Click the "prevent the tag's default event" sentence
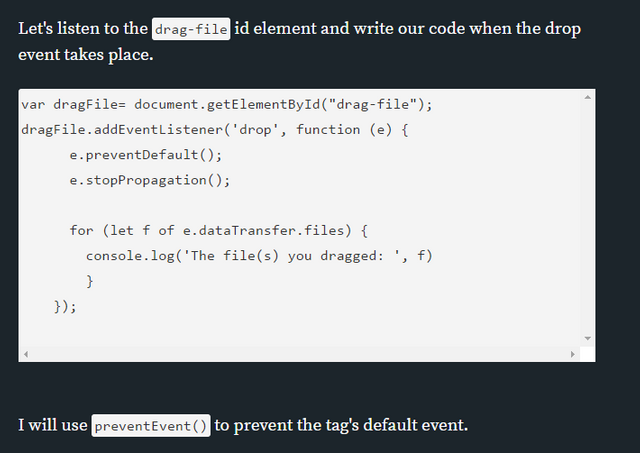 [x=341, y=425]
